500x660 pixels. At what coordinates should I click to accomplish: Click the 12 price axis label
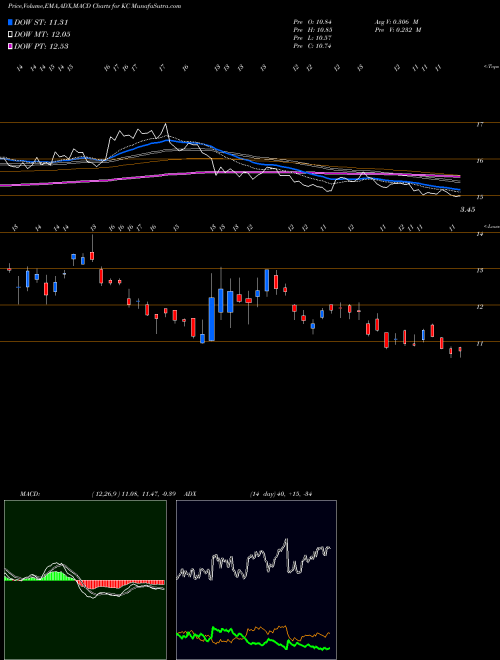479,307
